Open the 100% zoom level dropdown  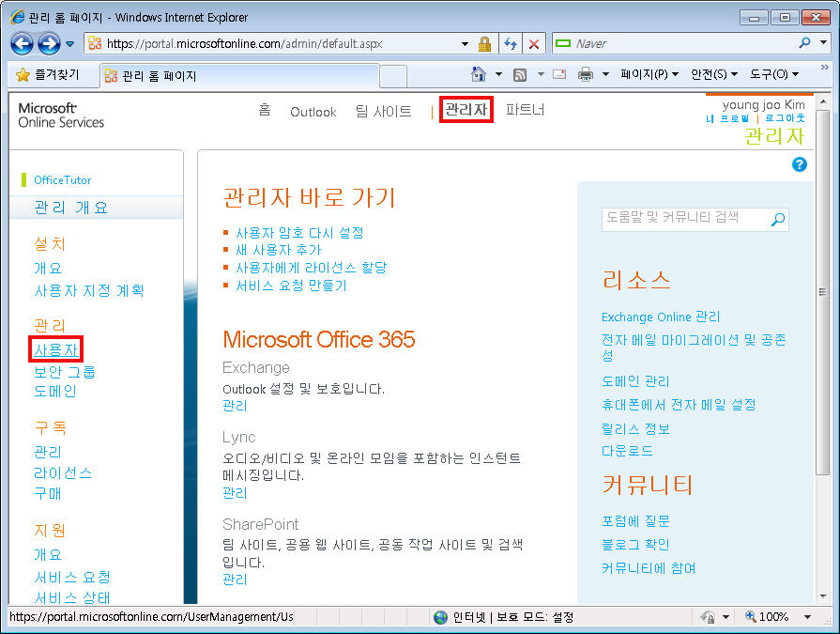[808, 617]
